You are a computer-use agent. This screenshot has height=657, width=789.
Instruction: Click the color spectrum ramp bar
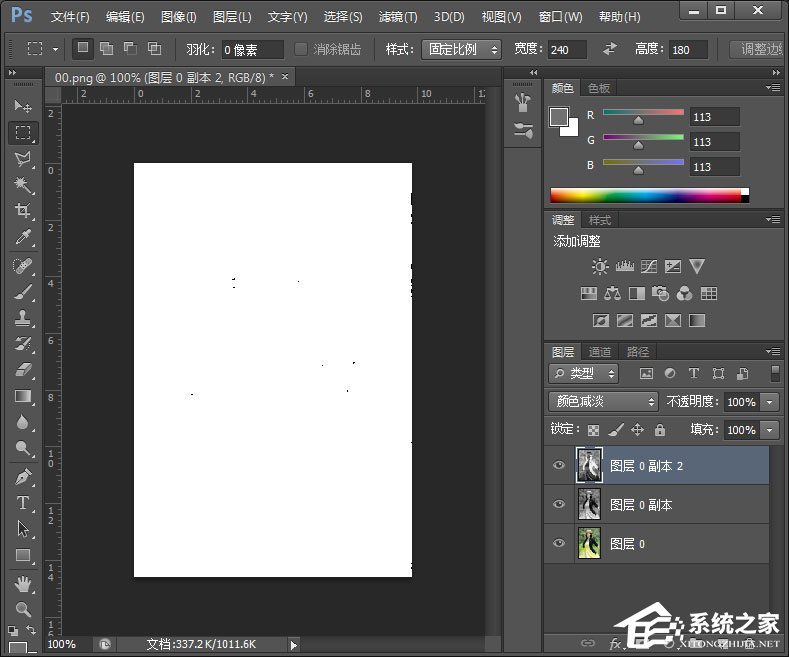coord(645,195)
